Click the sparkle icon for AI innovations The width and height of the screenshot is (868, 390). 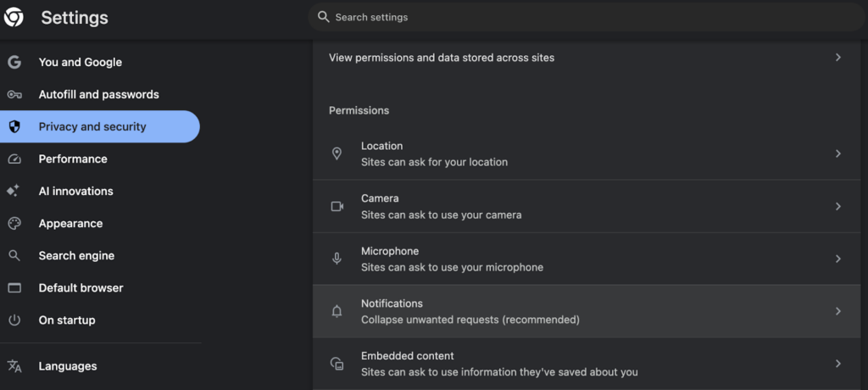point(14,191)
